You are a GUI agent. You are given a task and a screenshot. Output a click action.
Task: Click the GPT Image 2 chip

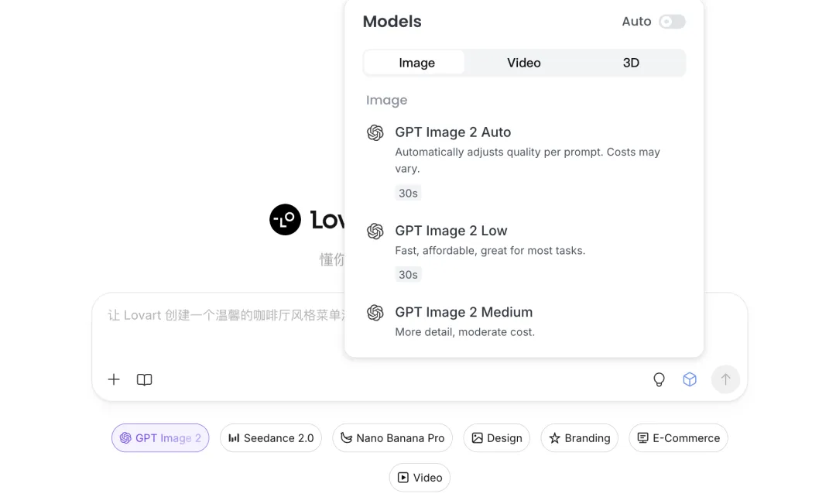click(x=160, y=438)
